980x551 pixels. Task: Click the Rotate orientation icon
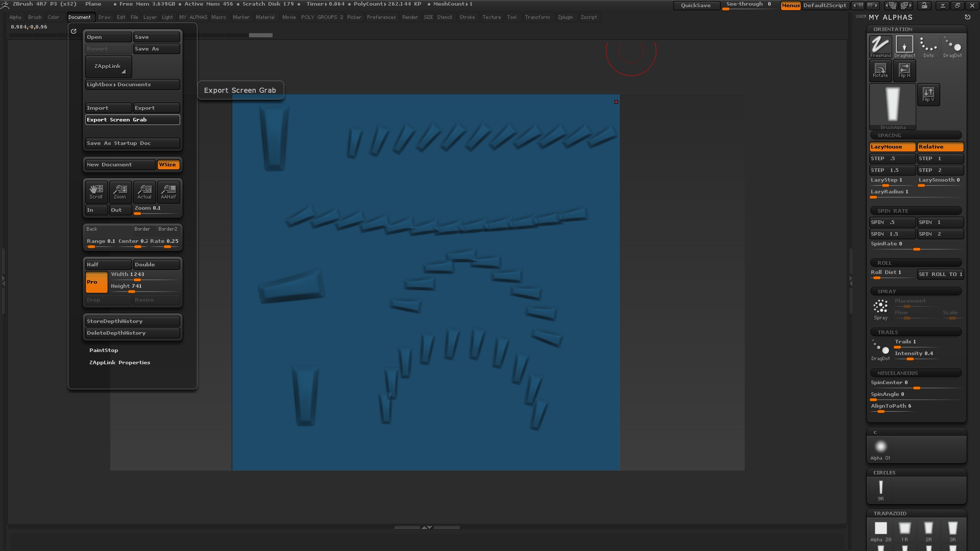click(x=880, y=70)
